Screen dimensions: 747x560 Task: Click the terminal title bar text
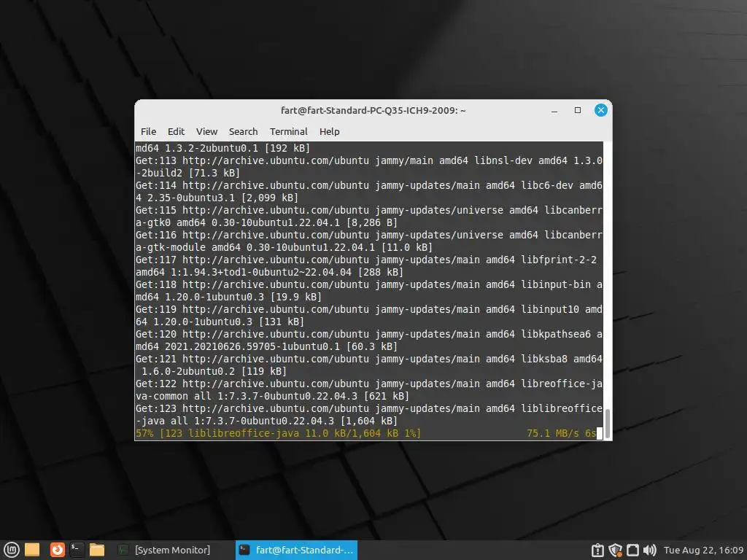coord(373,111)
